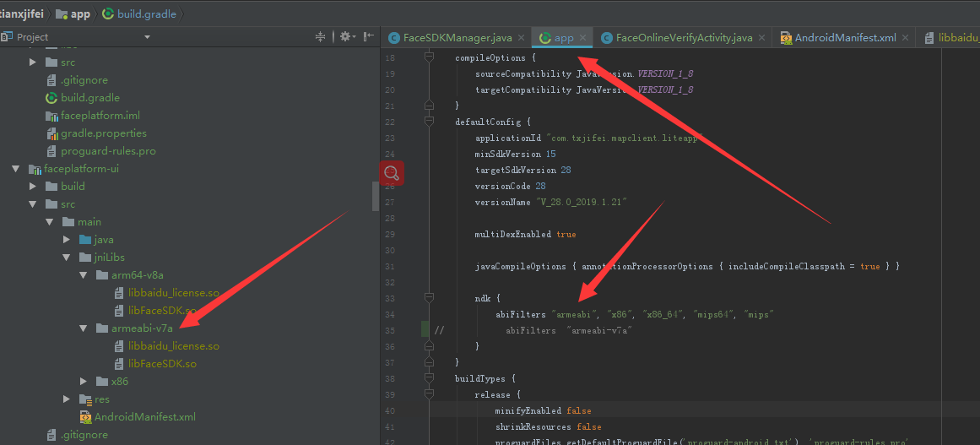
Task: Click the commented abiFilters "armeabi-v7a" line
Action: pos(570,331)
